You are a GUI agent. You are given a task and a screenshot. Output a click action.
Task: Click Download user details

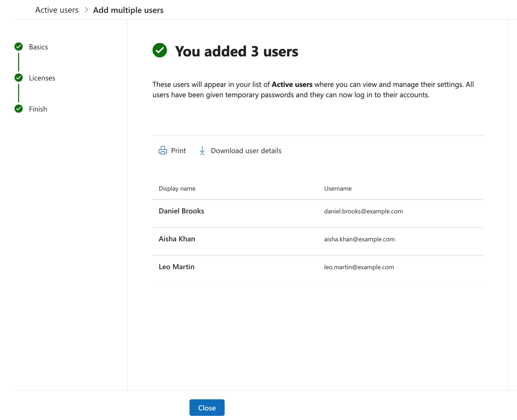[x=246, y=151]
